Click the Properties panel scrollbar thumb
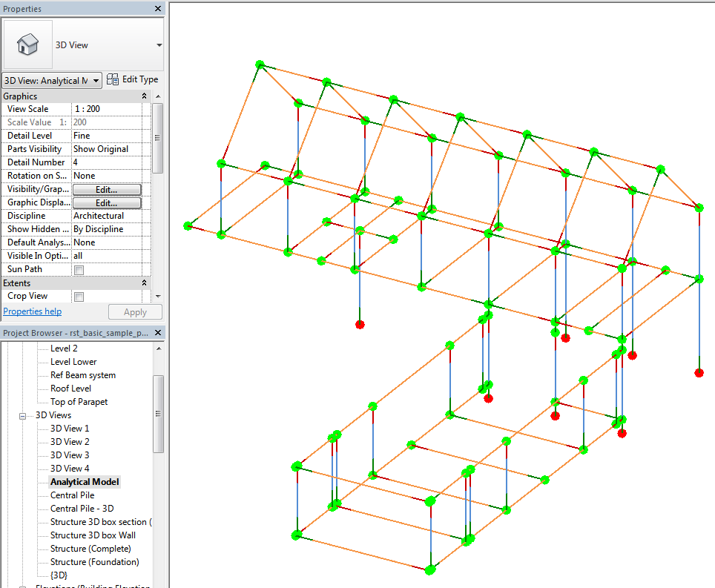The width and height of the screenshot is (715, 588). (x=158, y=138)
